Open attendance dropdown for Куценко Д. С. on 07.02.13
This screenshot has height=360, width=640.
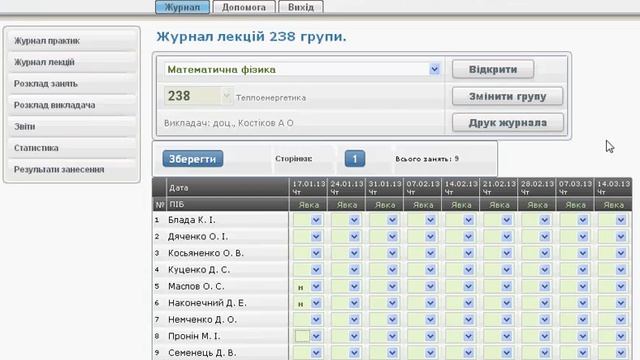(x=430, y=270)
